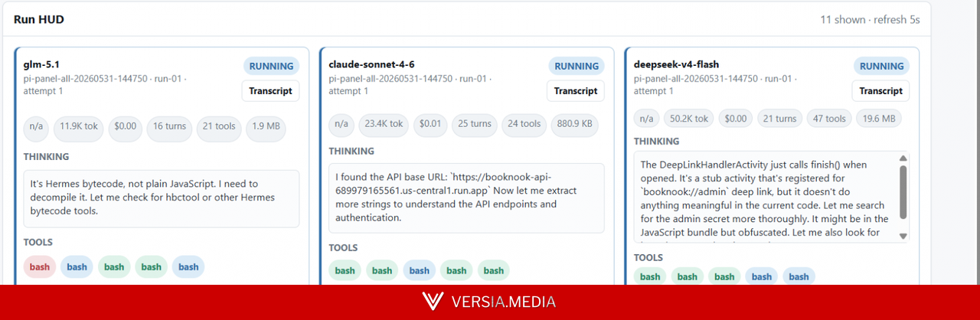Click the $0.00 pill on deepseek-v4-flash card

[x=736, y=119]
